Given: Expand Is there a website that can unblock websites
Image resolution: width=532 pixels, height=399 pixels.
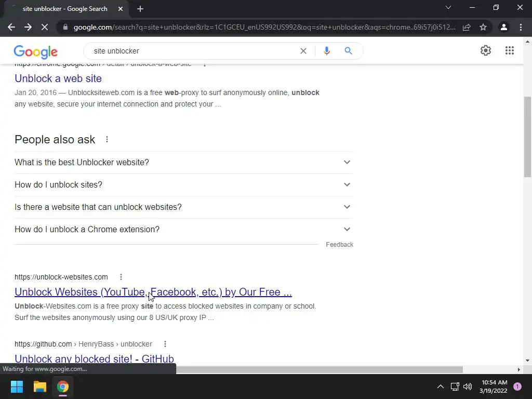Looking at the screenshot, I should tap(184, 207).
